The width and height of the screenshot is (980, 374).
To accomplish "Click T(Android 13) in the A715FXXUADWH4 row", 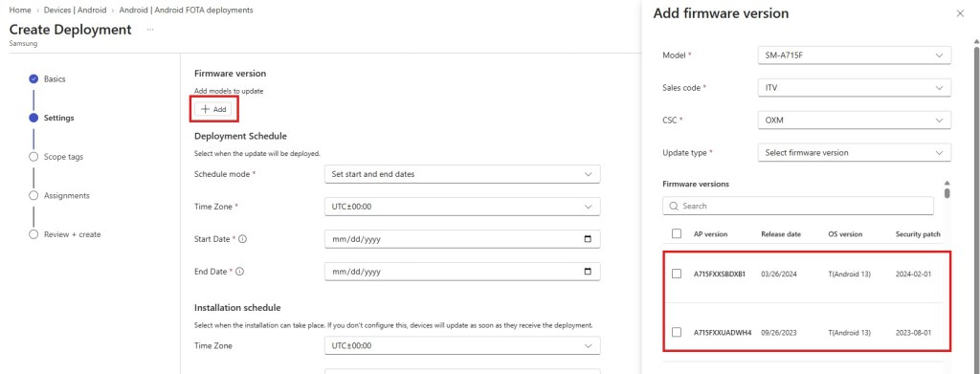I will click(x=850, y=333).
